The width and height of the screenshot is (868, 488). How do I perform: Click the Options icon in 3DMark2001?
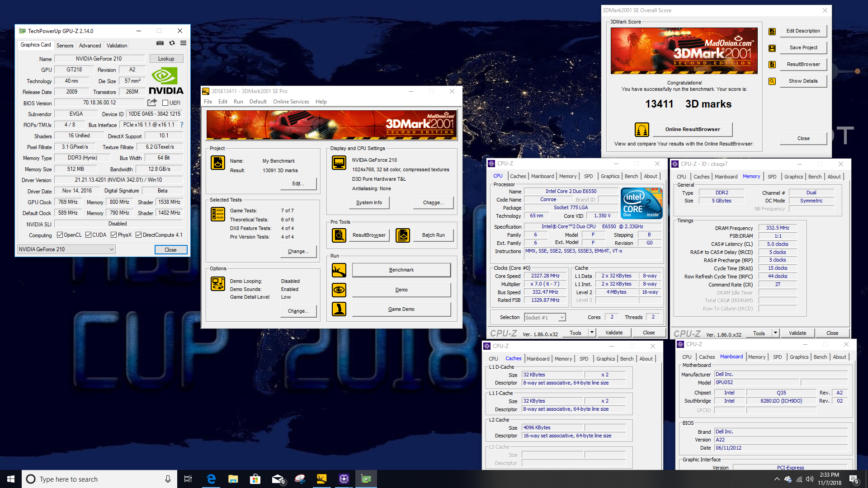coord(218,284)
